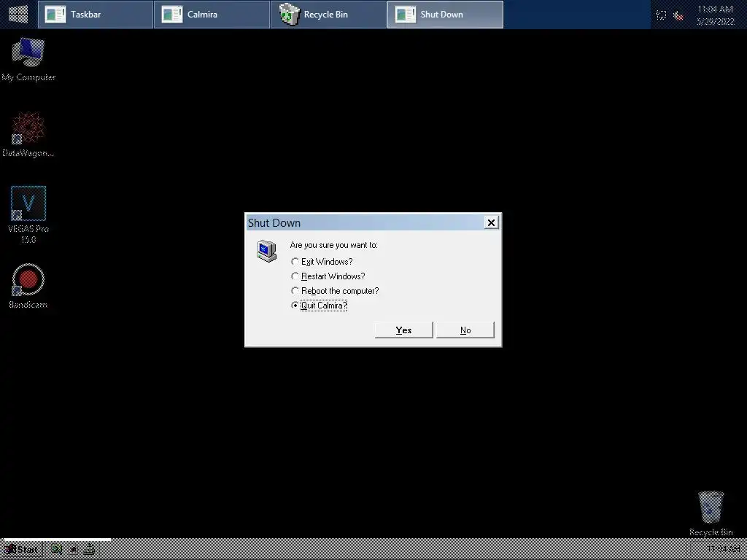This screenshot has width=747, height=560.
Task: Click the Shut Down dialog title bar
Action: 365,222
